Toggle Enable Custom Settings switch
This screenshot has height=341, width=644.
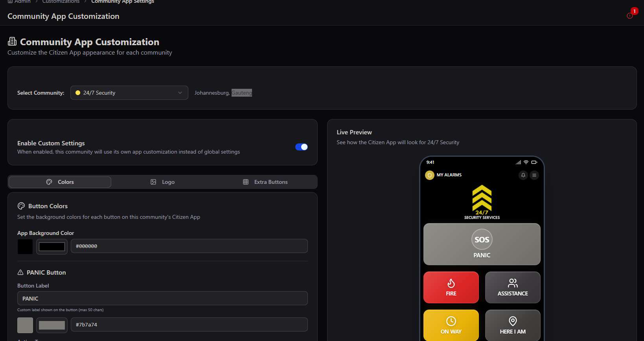click(x=302, y=147)
